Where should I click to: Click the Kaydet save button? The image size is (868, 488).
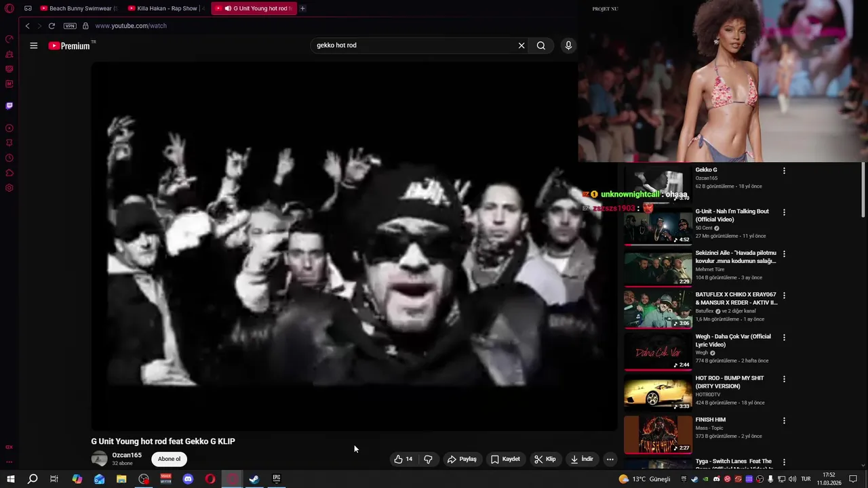(x=506, y=459)
